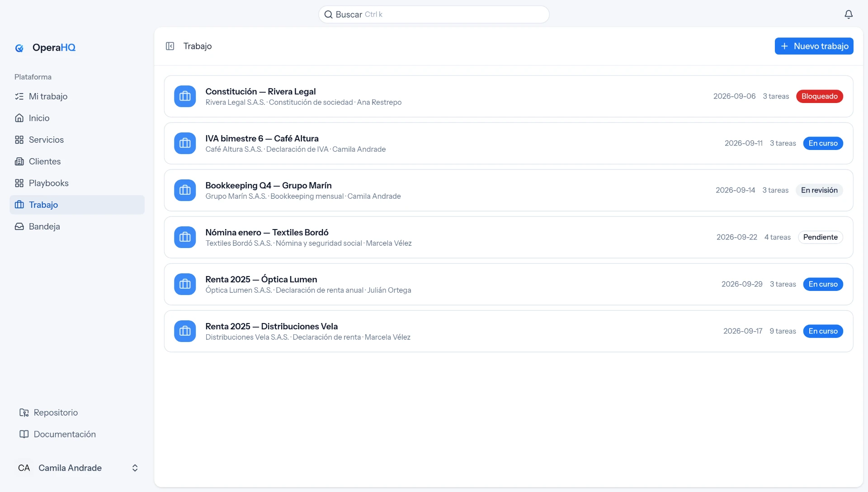The height and width of the screenshot is (492, 868).
Task: Click briefcase icon of Renta 2025 — Óptica Lumen
Action: coord(185,284)
